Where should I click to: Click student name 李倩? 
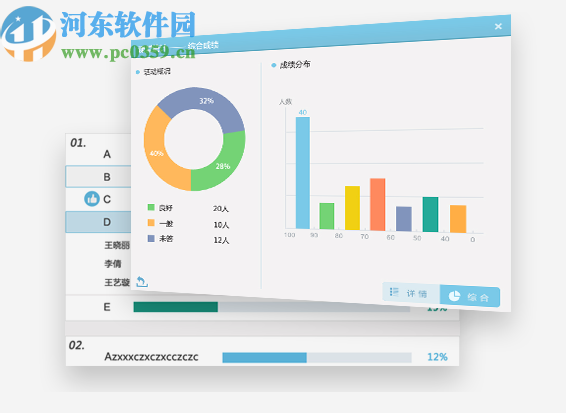click(x=113, y=264)
